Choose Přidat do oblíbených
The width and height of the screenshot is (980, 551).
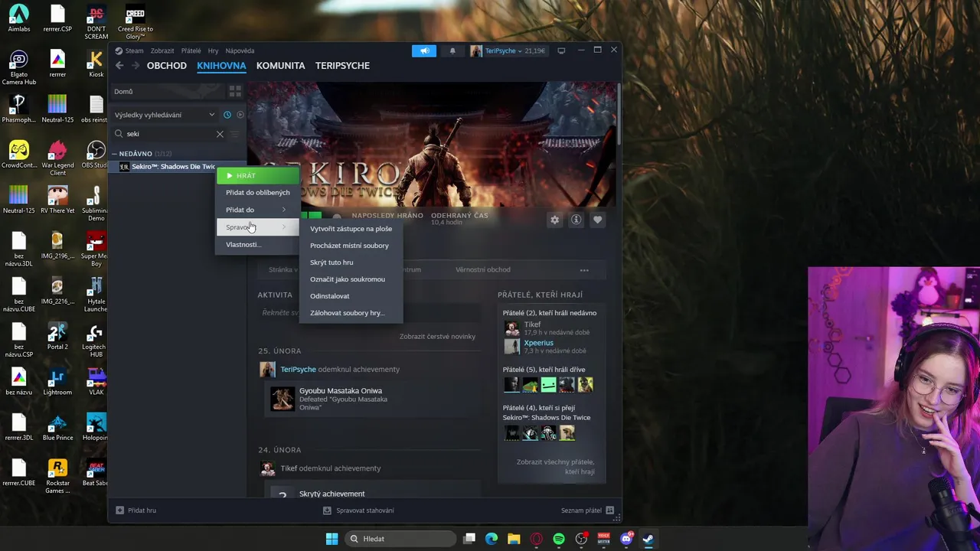click(x=258, y=193)
